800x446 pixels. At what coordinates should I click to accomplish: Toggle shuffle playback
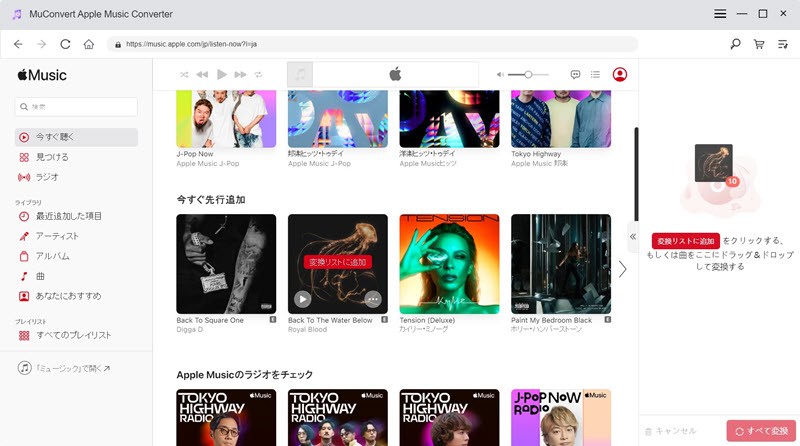pyautogui.click(x=184, y=75)
